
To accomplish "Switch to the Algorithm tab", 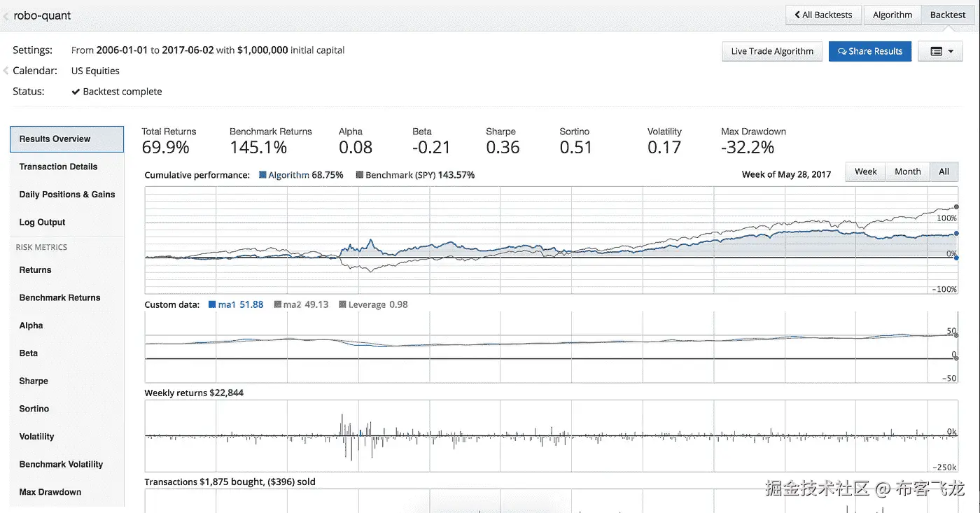I will [x=892, y=15].
